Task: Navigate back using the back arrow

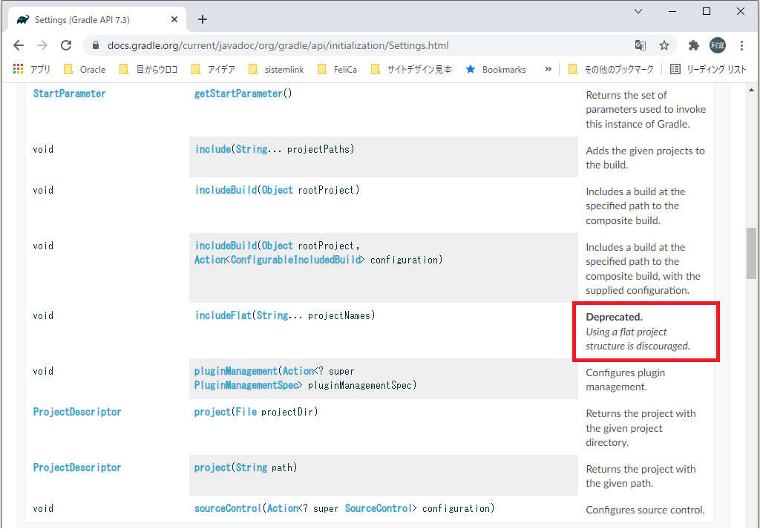Action: [x=19, y=45]
